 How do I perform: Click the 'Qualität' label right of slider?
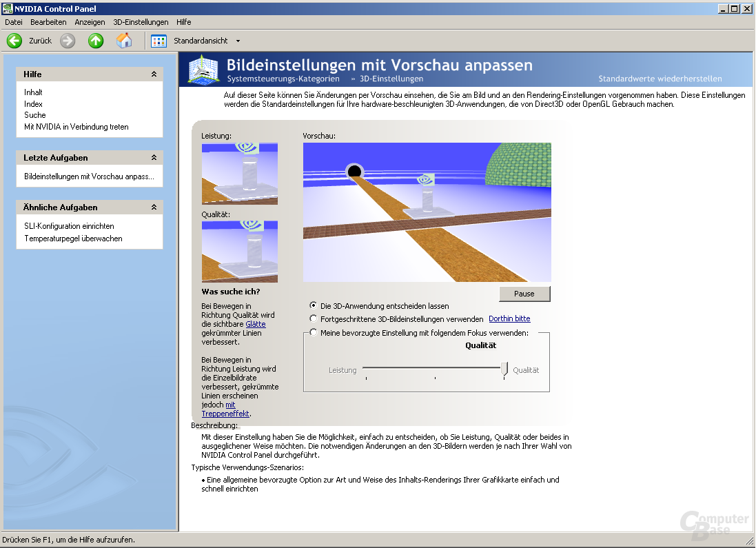click(x=526, y=370)
